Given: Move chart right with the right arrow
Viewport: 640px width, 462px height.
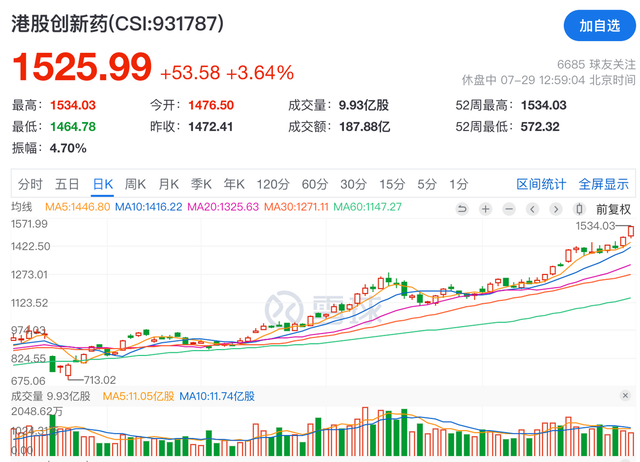Looking at the screenshot, I should click(x=555, y=209).
